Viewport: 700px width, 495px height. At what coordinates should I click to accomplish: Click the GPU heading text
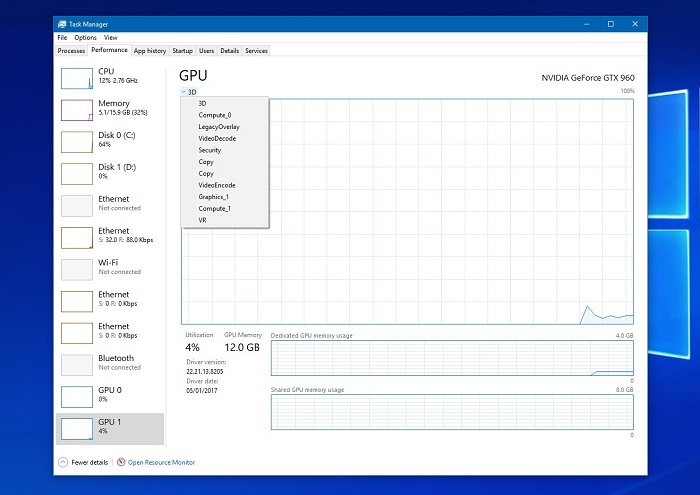click(x=193, y=75)
